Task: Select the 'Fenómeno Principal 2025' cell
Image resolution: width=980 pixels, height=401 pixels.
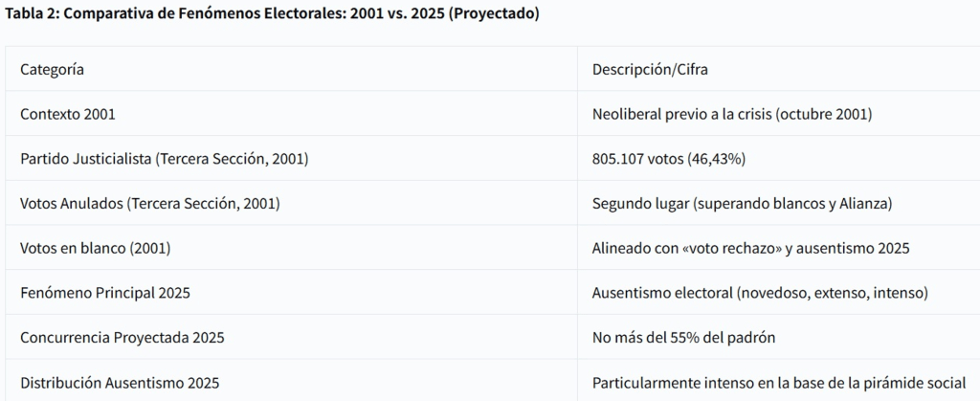Action: (291, 292)
